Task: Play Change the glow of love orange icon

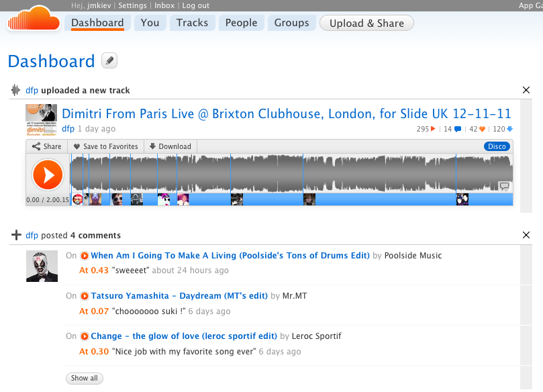Action: [x=84, y=336]
